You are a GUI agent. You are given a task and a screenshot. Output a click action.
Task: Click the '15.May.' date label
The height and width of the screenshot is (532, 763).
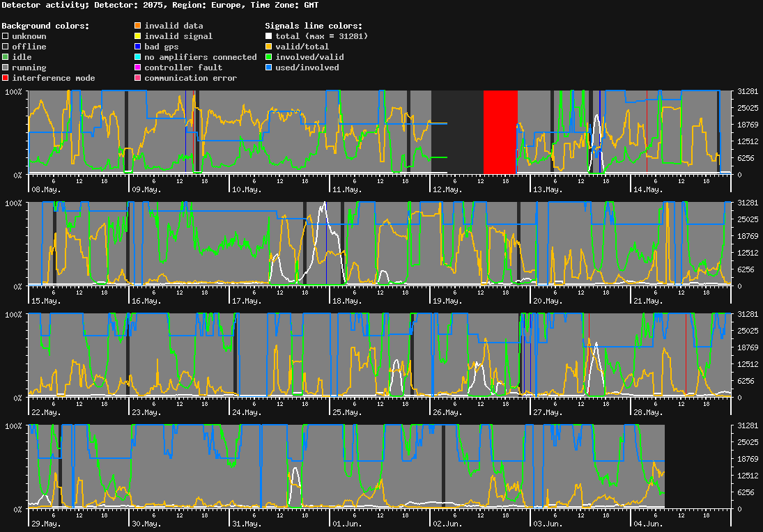pos(46,301)
